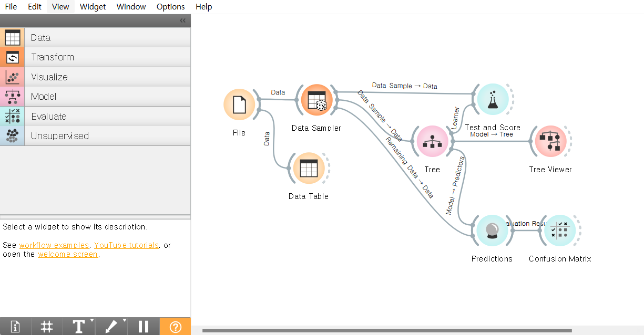Open the Widget menu
The width and height of the screenshot is (644, 335).
click(x=93, y=7)
